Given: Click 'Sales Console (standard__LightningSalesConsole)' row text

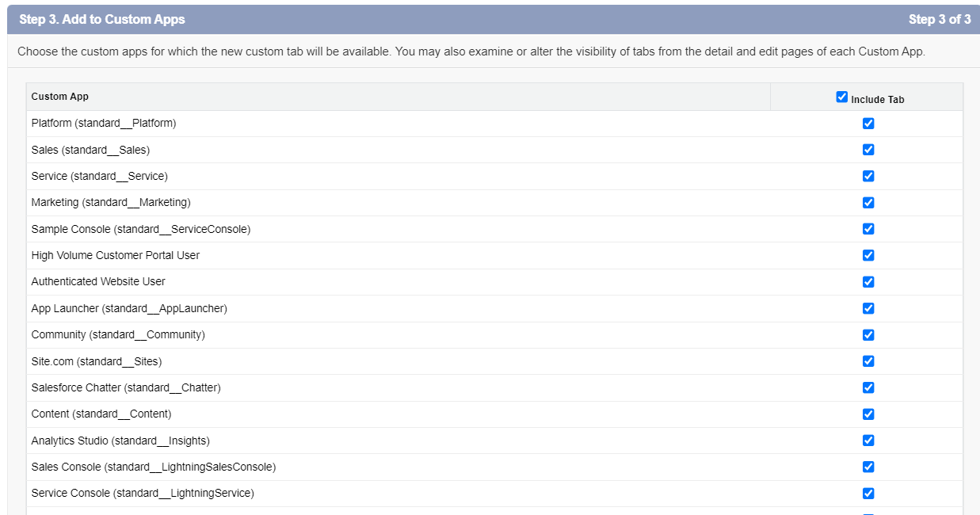Looking at the screenshot, I should point(154,467).
